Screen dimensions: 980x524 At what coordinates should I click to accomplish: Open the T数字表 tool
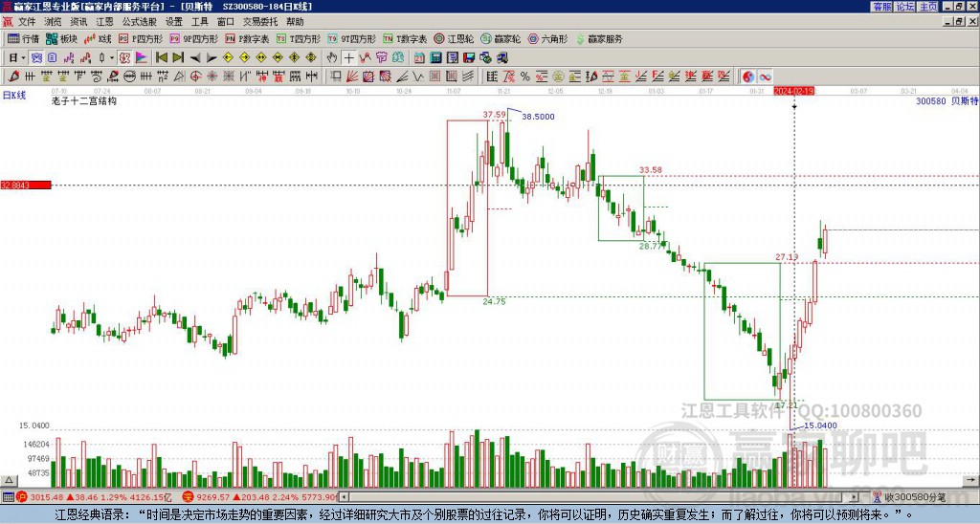click(x=405, y=38)
